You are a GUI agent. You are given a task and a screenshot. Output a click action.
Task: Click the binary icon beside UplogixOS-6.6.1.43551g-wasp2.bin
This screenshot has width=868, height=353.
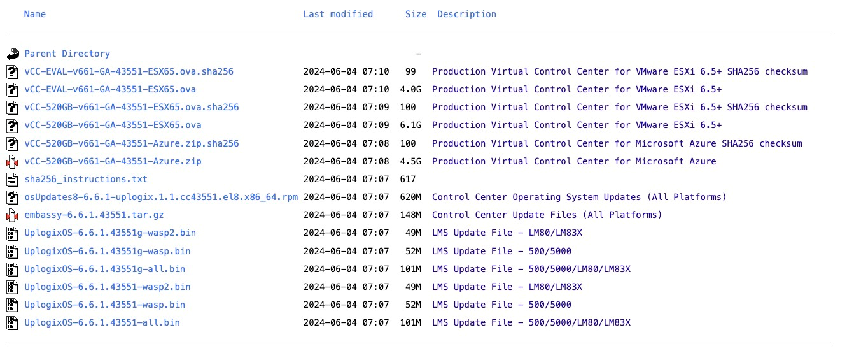13,233
